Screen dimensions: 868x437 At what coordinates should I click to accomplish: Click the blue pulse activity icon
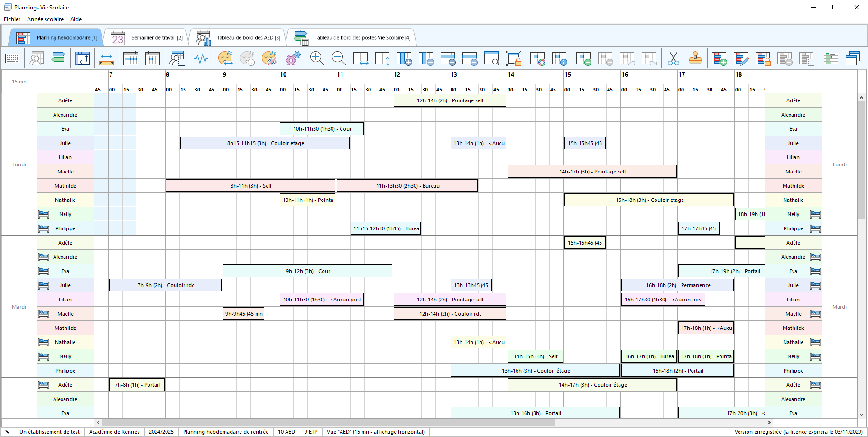pos(201,58)
